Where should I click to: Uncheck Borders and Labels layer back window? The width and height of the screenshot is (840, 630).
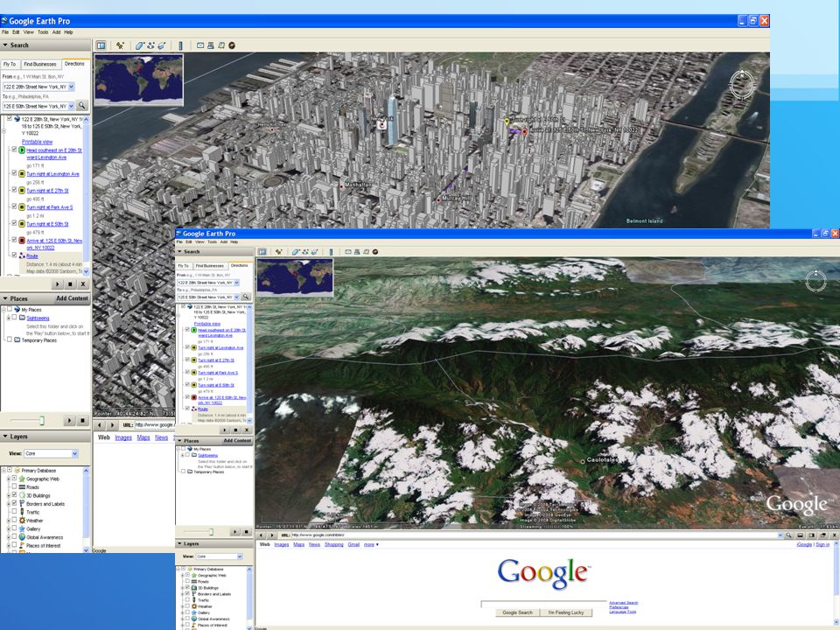point(15,504)
